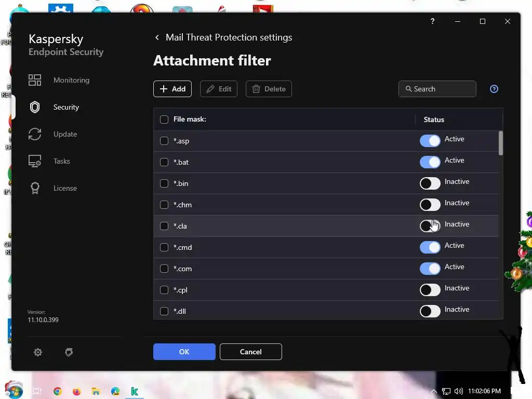The height and width of the screenshot is (399, 532).
Task: Open the Update arrows icon
Action: (35, 134)
